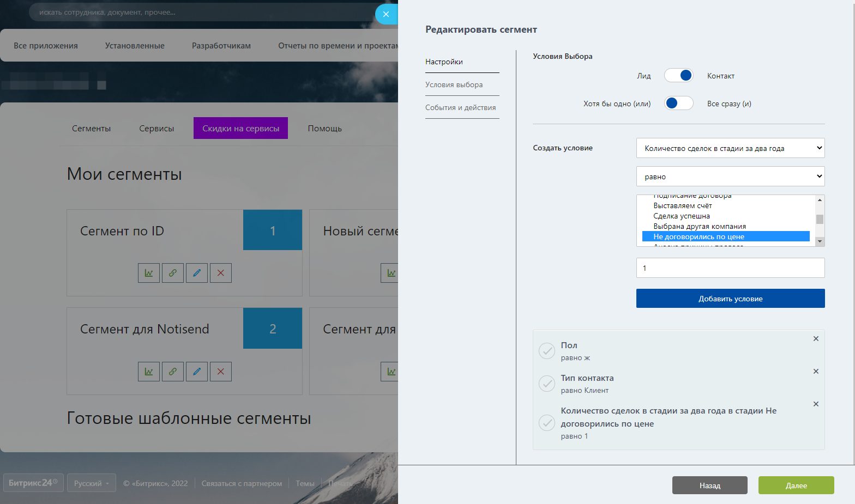Open the Русский language dropdown in footer
Screen dimensions: 855x504
tap(92, 483)
